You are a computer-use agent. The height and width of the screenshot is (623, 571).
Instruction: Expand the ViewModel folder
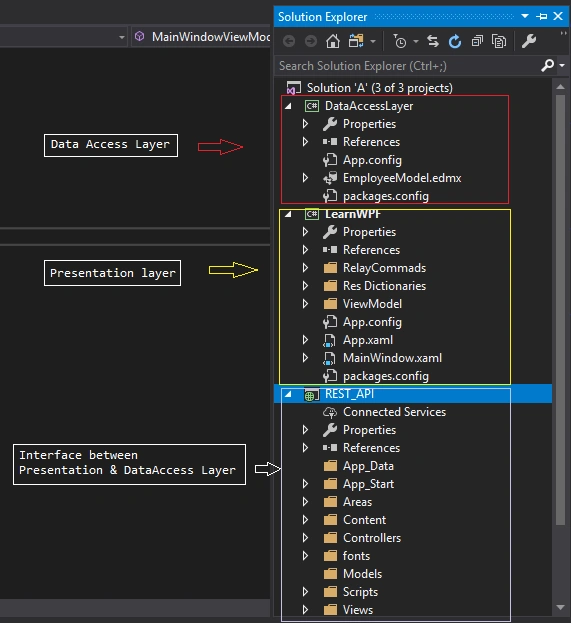(x=305, y=304)
